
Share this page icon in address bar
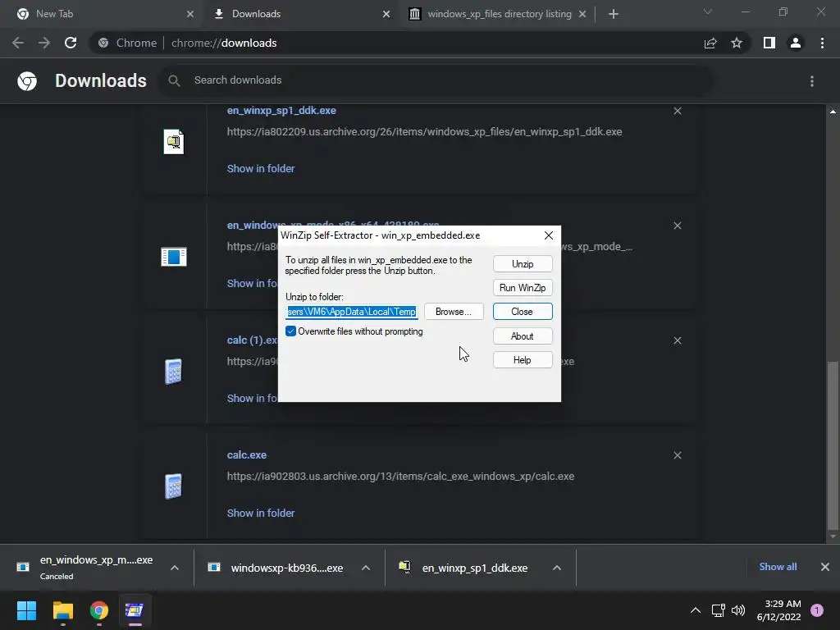click(x=710, y=43)
